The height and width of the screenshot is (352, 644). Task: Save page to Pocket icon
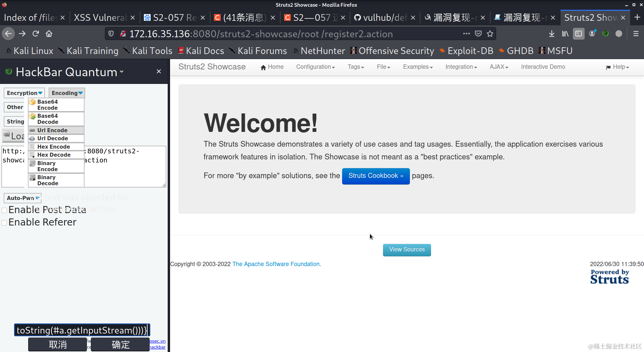pos(478,34)
